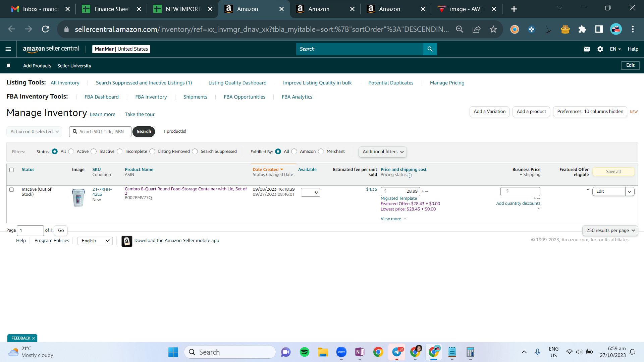The width and height of the screenshot is (644, 362).
Task: Click the page number input field
Action: 30,231
